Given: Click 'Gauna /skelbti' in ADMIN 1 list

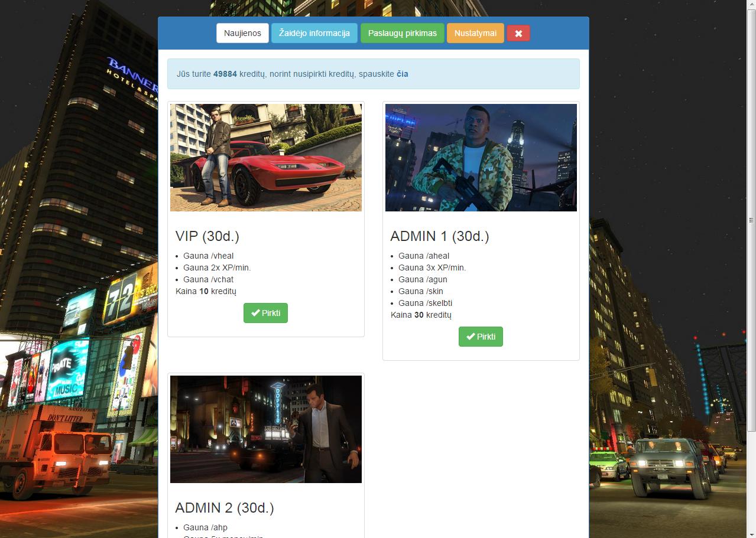Looking at the screenshot, I should point(426,303).
